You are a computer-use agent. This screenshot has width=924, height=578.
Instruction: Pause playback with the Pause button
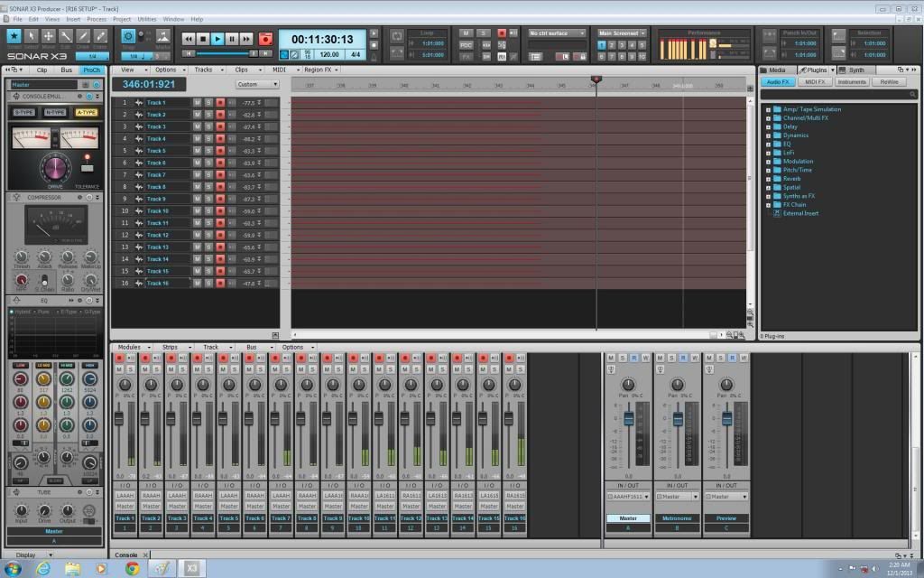(232, 39)
